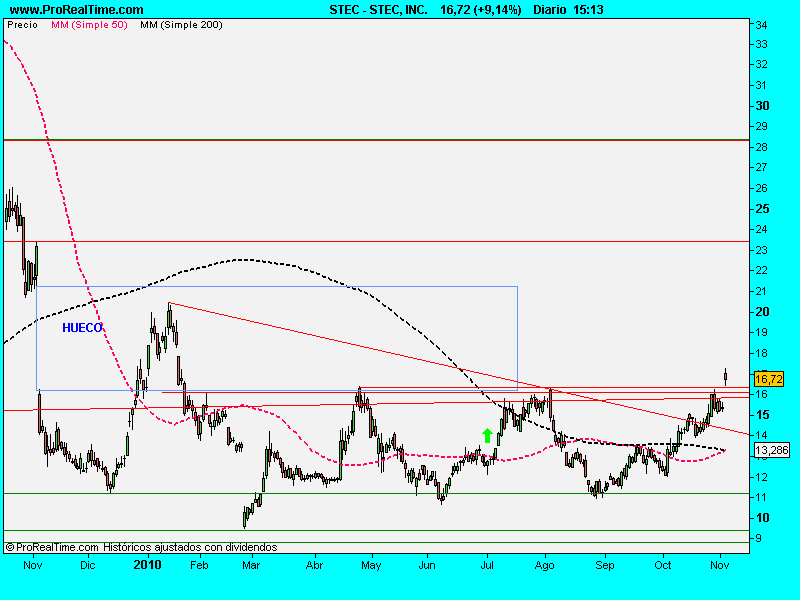
Task: Click the 25 price level on axis
Action: click(x=762, y=209)
